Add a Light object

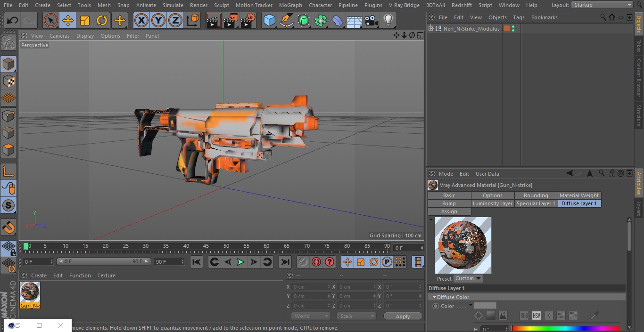[x=388, y=20]
